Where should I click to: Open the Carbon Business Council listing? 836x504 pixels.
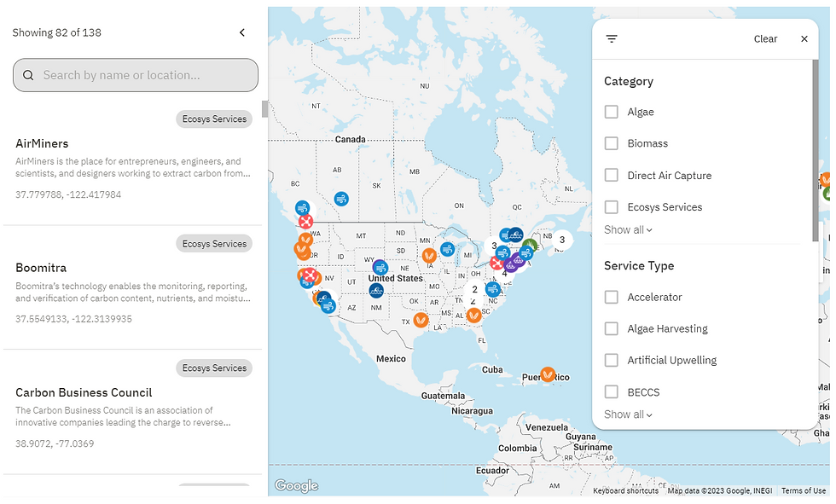pyautogui.click(x=84, y=392)
